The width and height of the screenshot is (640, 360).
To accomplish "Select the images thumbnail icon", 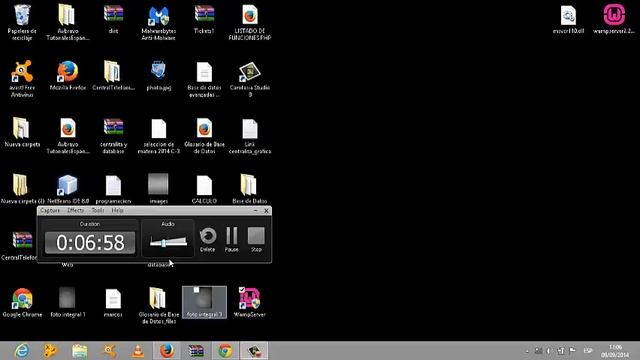I will pyautogui.click(x=158, y=189).
